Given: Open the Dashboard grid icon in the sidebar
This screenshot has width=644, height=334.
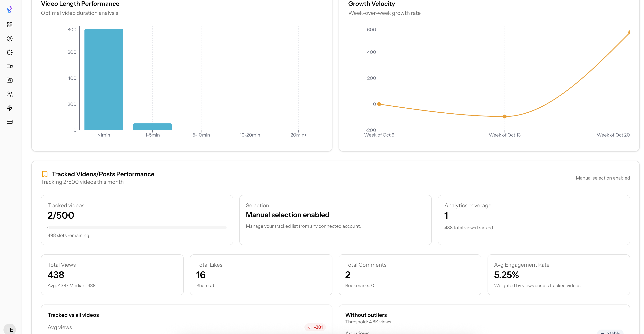Looking at the screenshot, I should (9, 25).
